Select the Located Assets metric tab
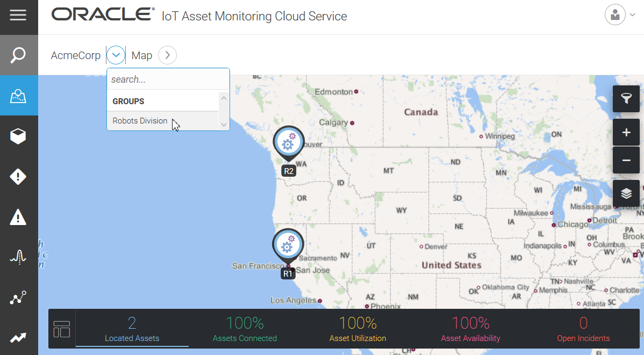Image resolution: width=644 pixels, height=355 pixels. point(132,329)
